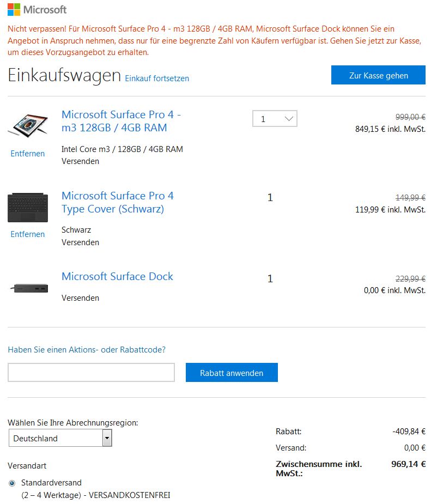Follow the Einkauf fortsetzen link

(157, 78)
